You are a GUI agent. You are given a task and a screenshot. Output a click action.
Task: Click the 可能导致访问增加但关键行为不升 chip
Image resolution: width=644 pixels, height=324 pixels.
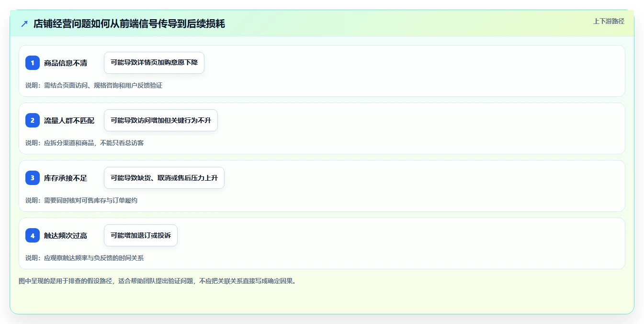click(161, 120)
